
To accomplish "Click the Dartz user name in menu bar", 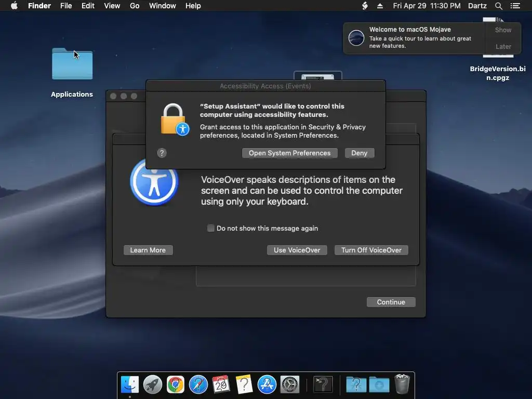I will point(477,6).
